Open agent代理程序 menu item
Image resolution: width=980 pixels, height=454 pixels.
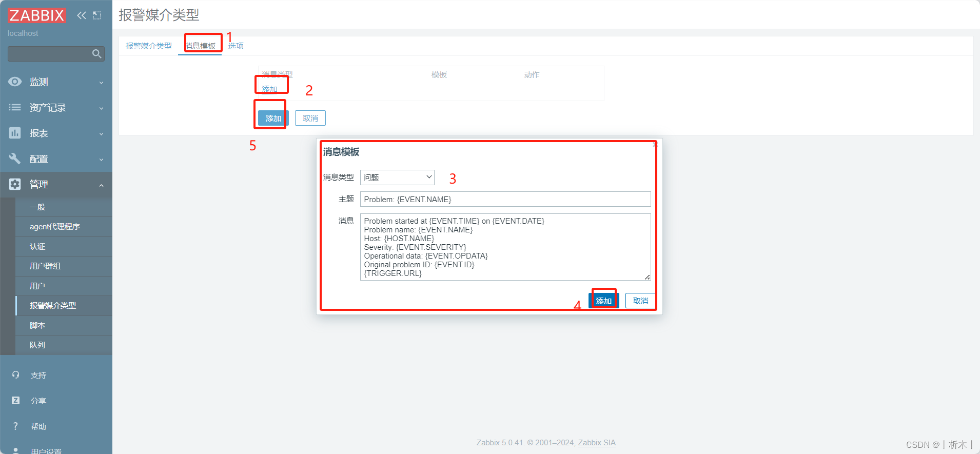tap(64, 227)
